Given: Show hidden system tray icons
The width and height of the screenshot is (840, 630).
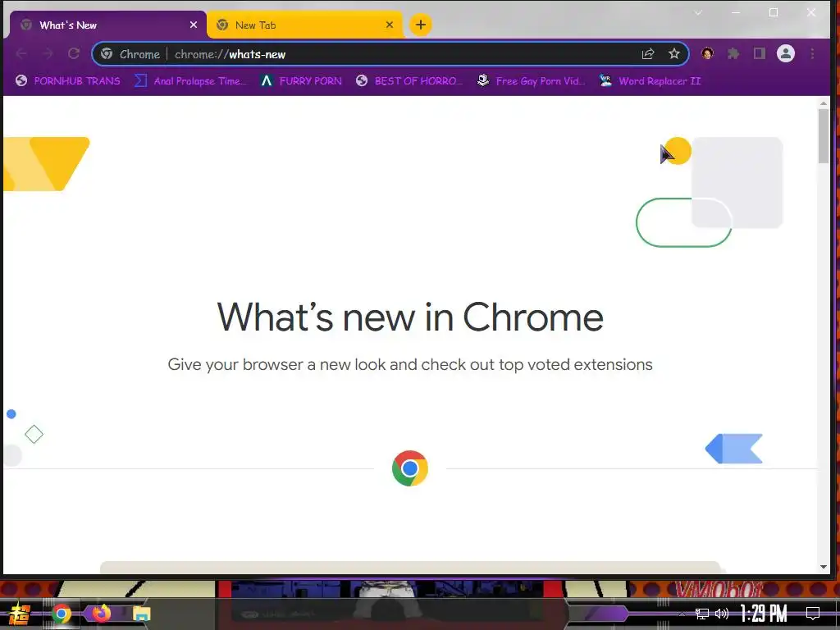Looking at the screenshot, I should (682, 614).
